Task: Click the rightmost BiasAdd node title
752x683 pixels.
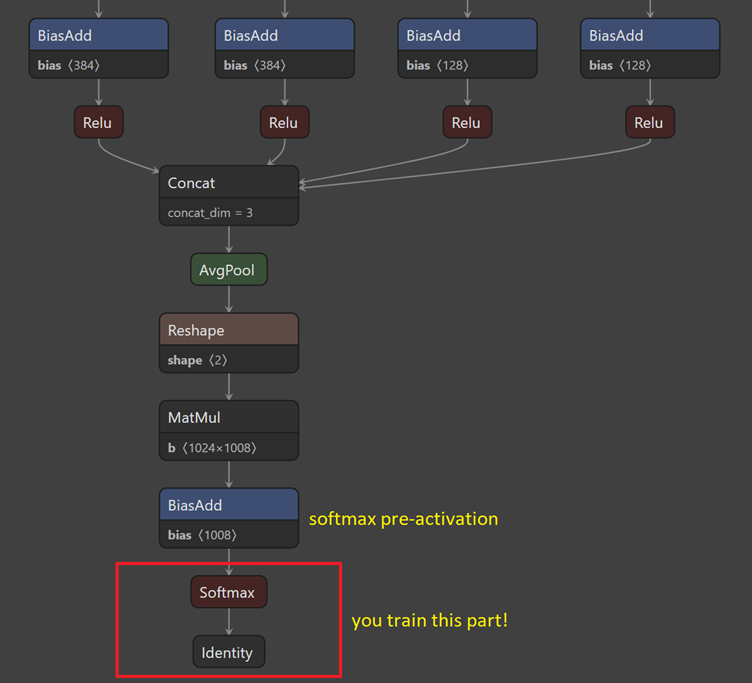Action: (x=650, y=35)
